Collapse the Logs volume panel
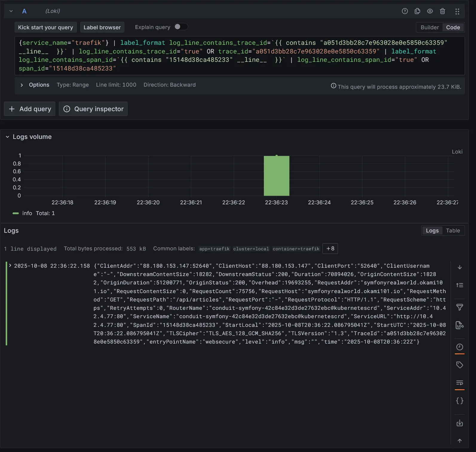 [x=7, y=137]
